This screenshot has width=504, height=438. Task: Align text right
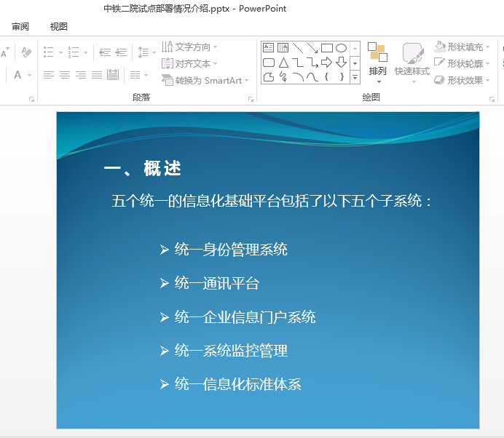point(81,75)
